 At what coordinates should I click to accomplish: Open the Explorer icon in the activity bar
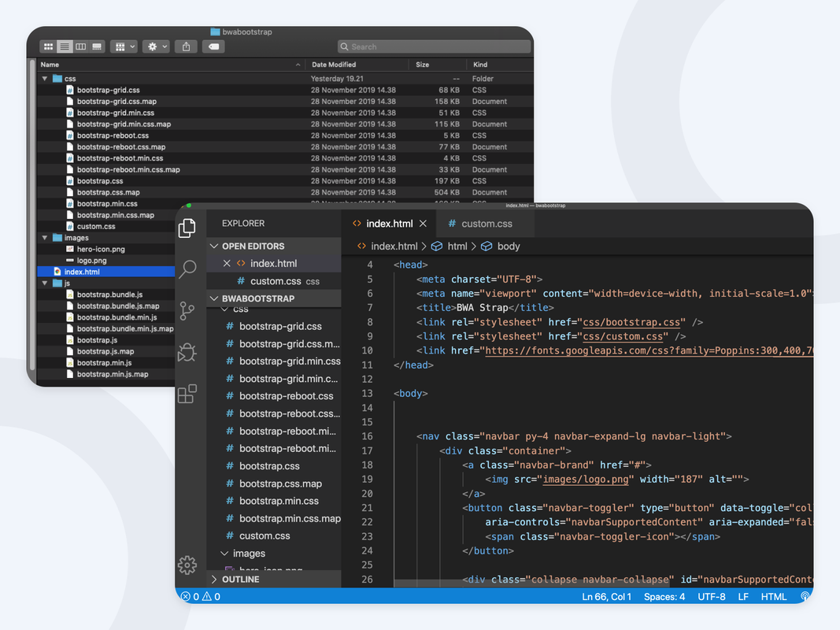coord(187,228)
